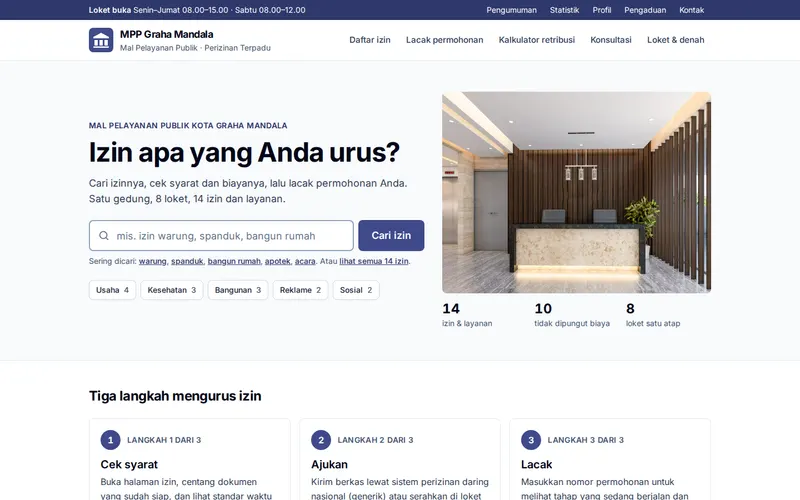Click the step 3 number badge

[x=531, y=440]
